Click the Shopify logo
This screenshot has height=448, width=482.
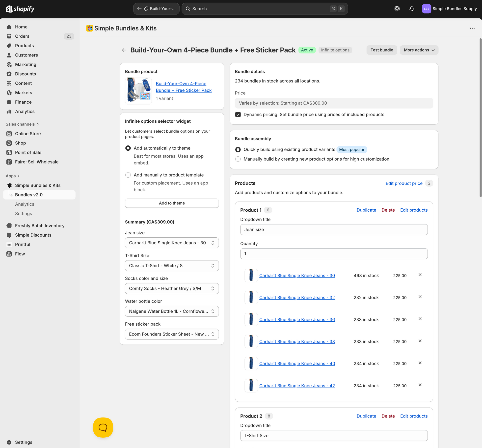pos(20,9)
